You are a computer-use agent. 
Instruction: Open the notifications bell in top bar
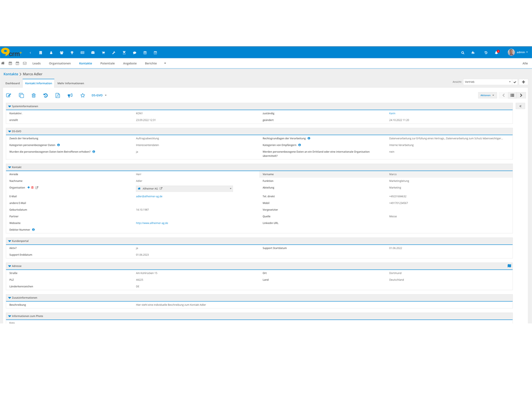[496, 53]
